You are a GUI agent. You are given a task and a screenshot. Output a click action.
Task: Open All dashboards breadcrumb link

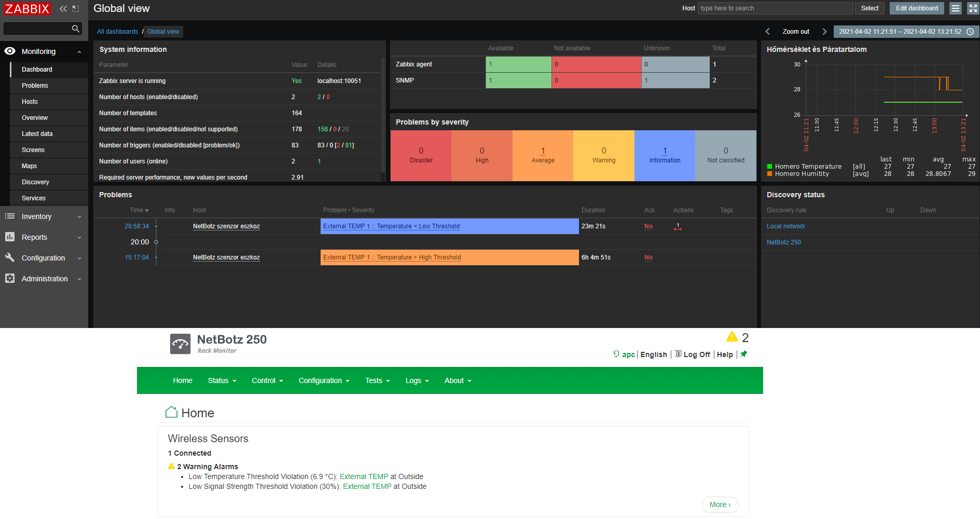117,32
